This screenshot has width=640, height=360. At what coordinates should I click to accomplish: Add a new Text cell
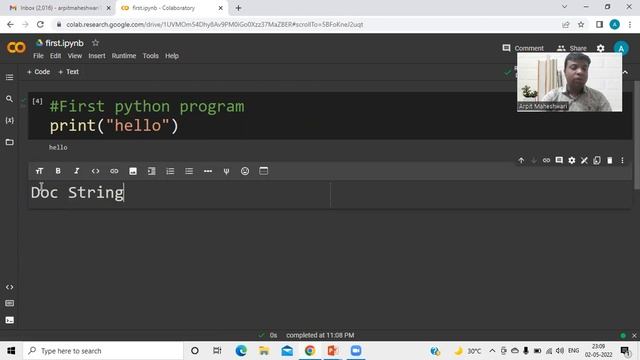(x=68, y=72)
